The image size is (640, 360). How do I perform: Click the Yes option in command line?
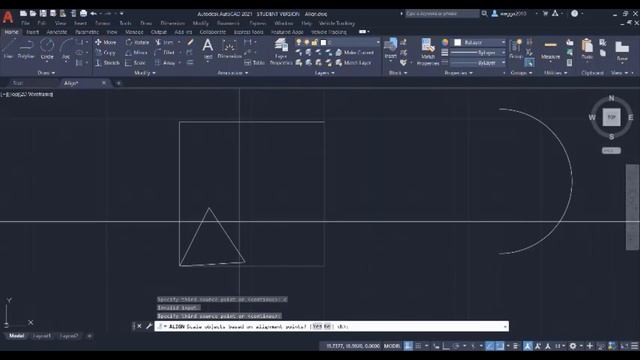pyautogui.click(x=316, y=327)
